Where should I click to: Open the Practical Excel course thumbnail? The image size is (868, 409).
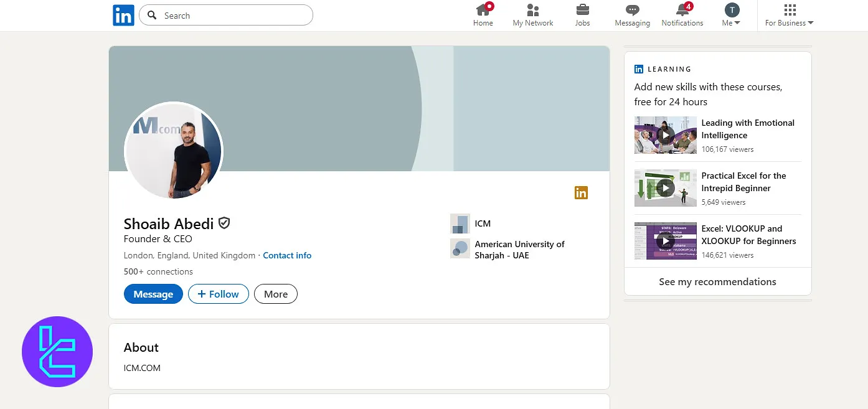[665, 188]
